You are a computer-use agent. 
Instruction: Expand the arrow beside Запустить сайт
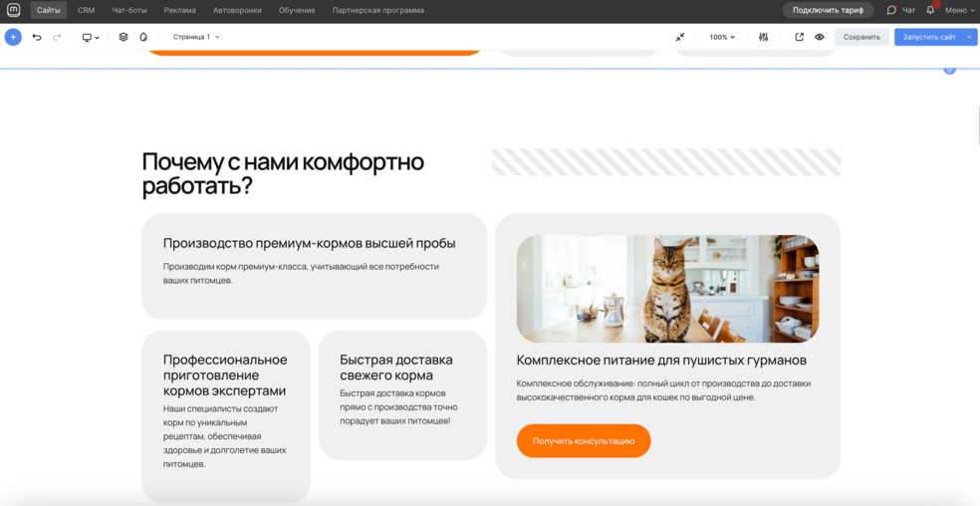point(969,37)
